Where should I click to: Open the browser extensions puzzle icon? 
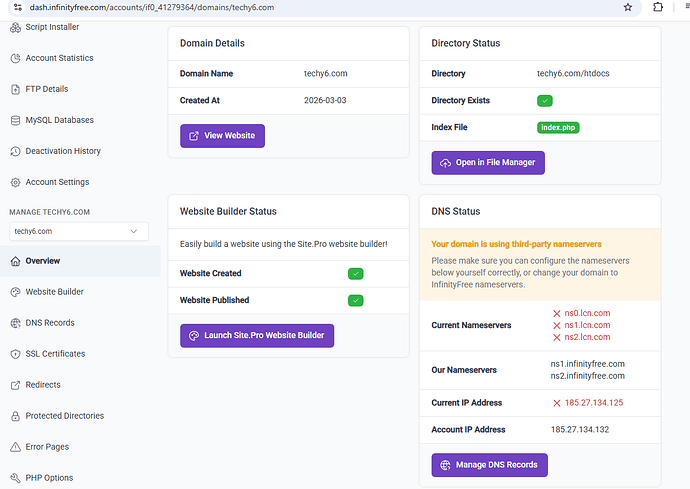click(657, 7)
